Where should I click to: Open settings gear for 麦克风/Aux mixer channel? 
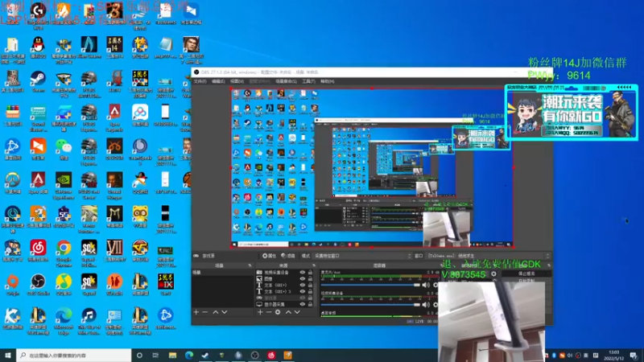tap(436, 285)
